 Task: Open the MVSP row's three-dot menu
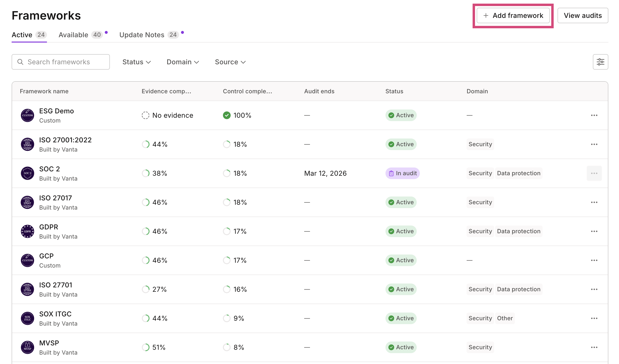(x=594, y=347)
